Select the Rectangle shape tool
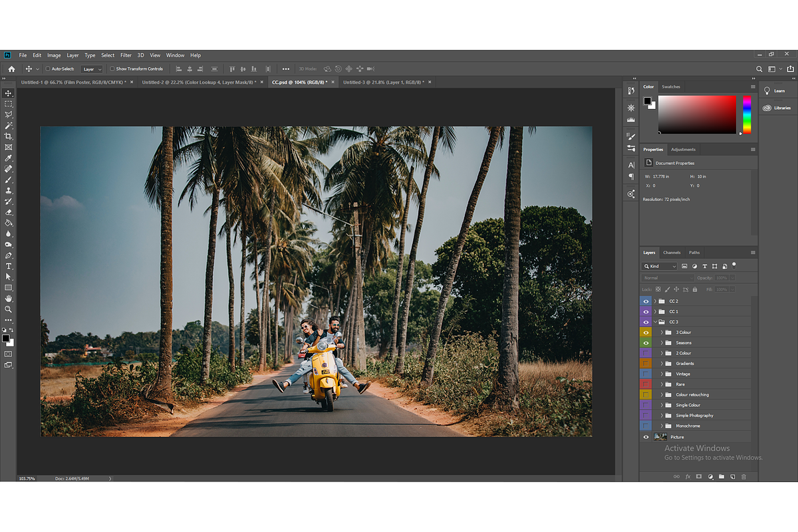Image resolution: width=798 pixels, height=532 pixels. point(9,287)
